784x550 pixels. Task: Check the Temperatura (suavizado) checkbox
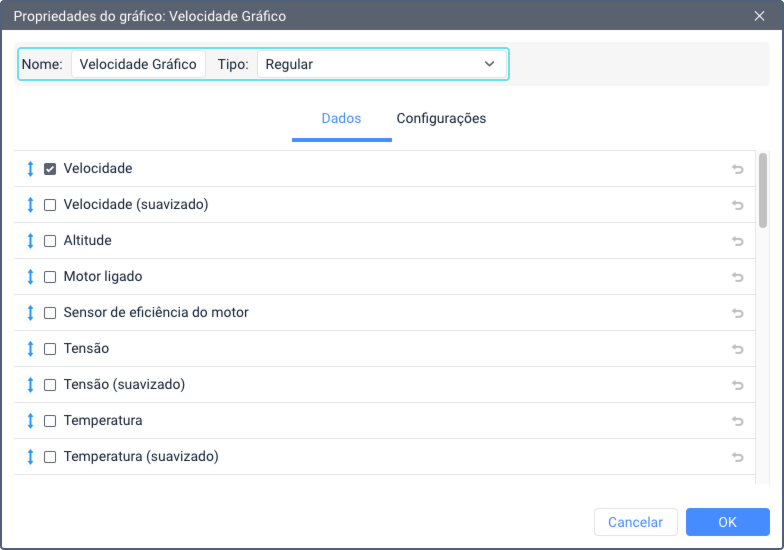click(50, 457)
